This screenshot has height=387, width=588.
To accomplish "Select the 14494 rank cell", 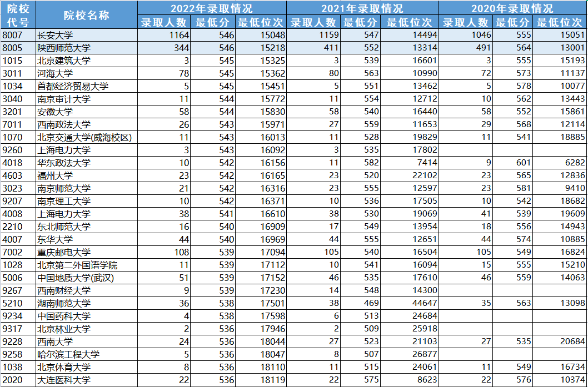I will [410, 36].
